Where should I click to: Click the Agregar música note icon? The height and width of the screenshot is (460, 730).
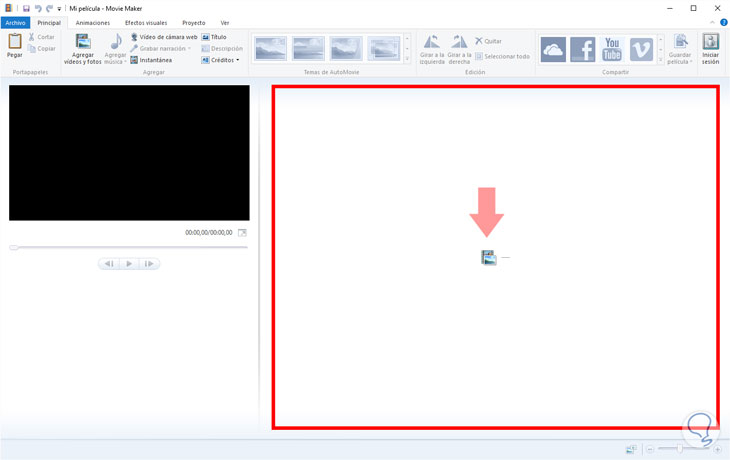click(115, 42)
